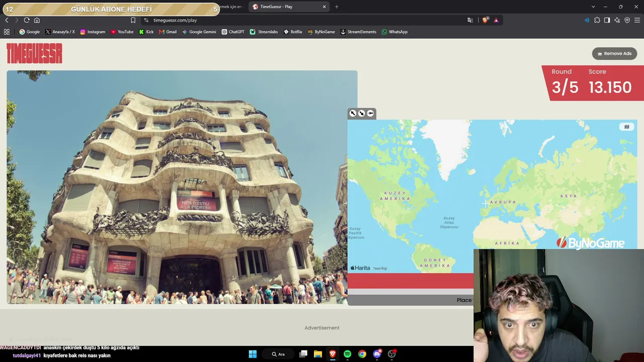Open the Brave VPN shield icon
Viewport: 644px width, 362px height.
tap(627, 20)
